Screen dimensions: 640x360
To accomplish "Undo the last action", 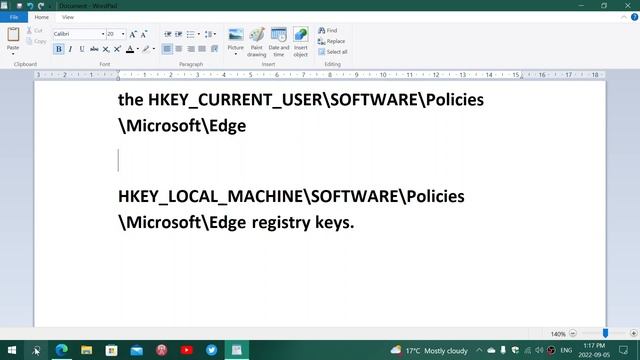I will (30, 6).
